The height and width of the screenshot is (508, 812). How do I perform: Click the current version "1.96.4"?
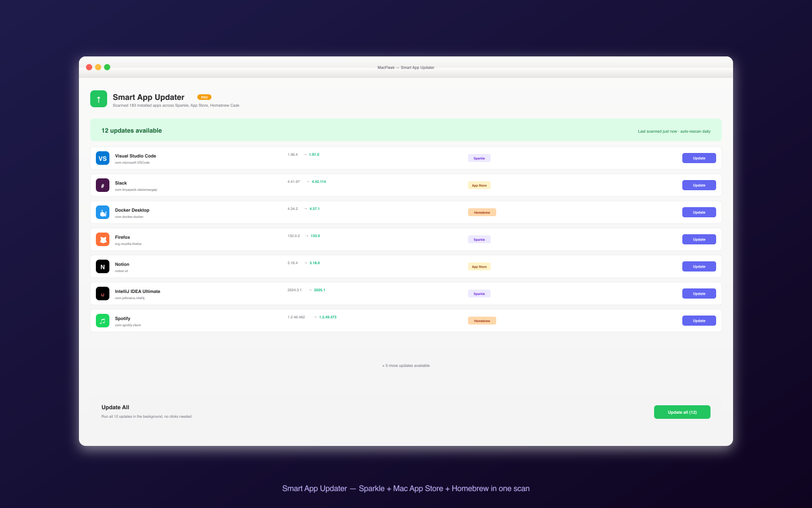[293, 155]
